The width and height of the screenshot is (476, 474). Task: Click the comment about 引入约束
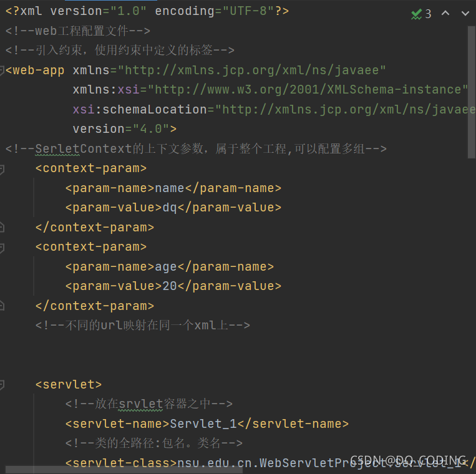pyautogui.click(x=120, y=51)
